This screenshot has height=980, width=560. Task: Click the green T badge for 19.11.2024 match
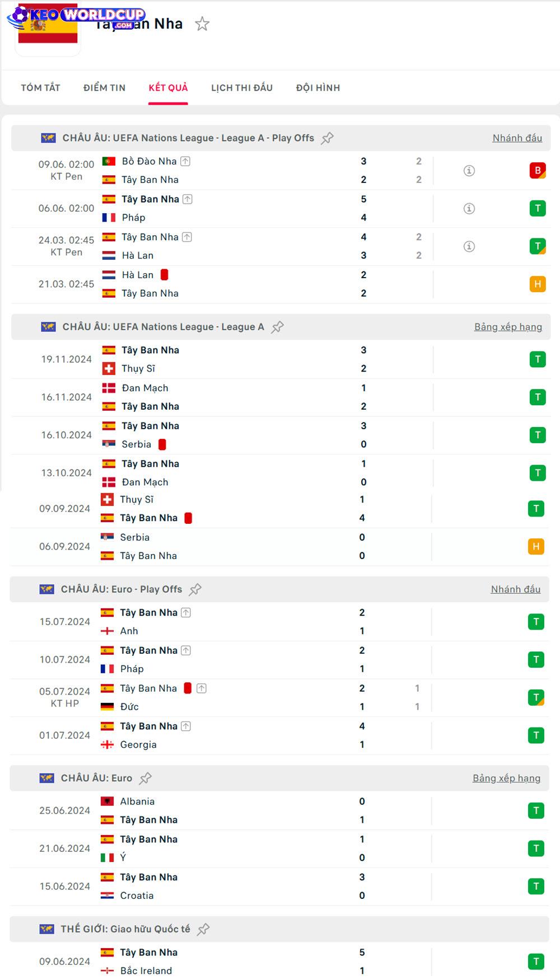pos(538,359)
